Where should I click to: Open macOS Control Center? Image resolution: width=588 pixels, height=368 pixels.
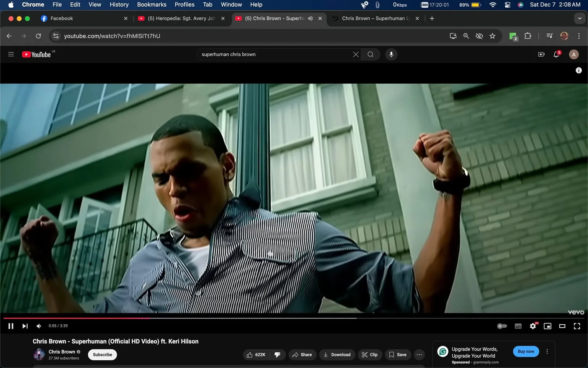tap(507, 5)
